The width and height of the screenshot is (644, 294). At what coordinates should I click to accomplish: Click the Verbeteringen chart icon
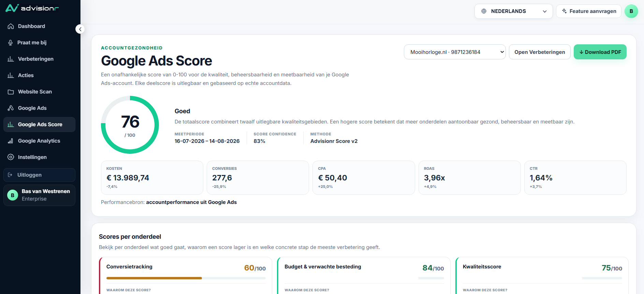point(11,59)
